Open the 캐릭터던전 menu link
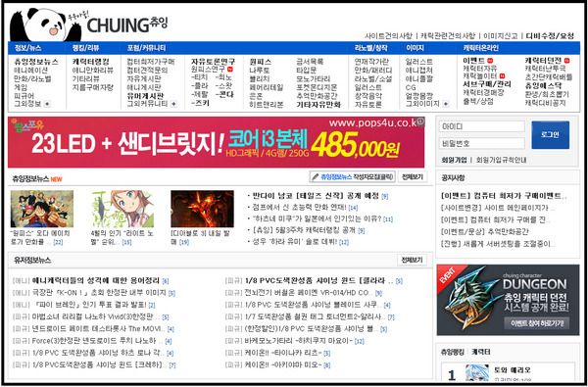The image size is (588, 387). point(543,61)
